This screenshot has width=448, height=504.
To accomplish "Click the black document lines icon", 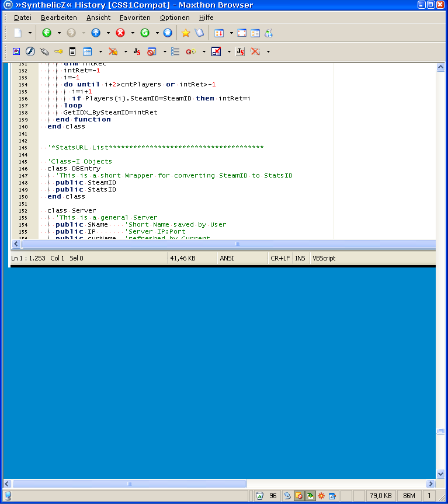I will tap(72, 51).
